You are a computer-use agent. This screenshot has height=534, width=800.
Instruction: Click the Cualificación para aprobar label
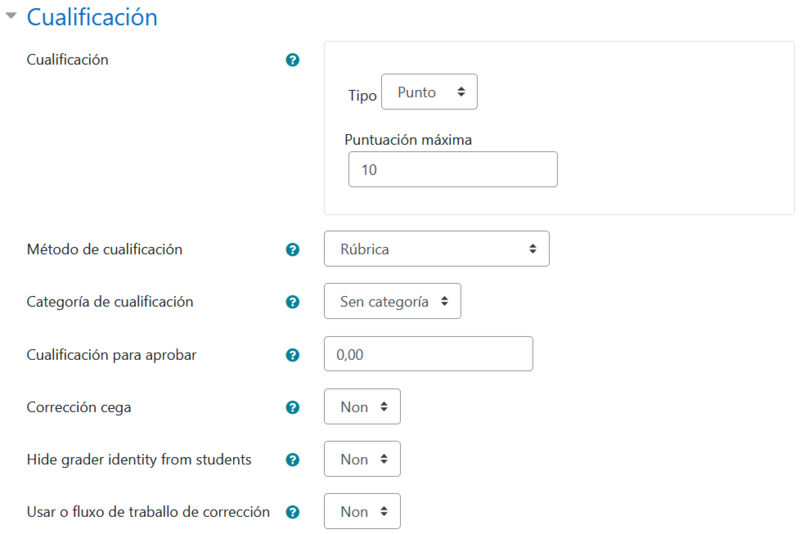(x=111, y=355)
